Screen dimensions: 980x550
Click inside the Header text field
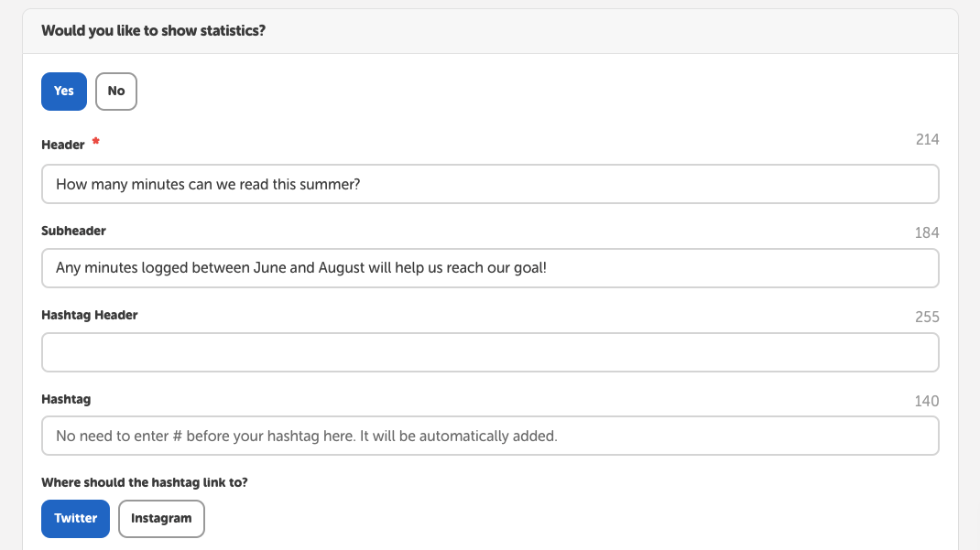(x=490, y=184)
